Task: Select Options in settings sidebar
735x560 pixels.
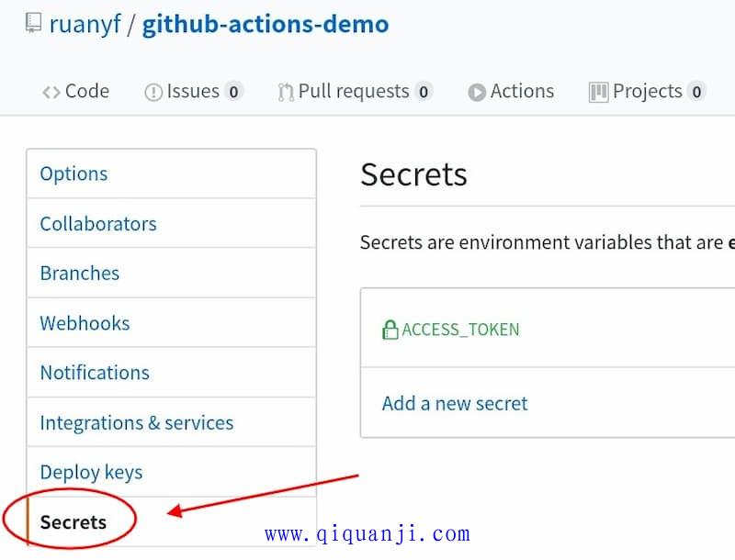Action: click(172, 174)
